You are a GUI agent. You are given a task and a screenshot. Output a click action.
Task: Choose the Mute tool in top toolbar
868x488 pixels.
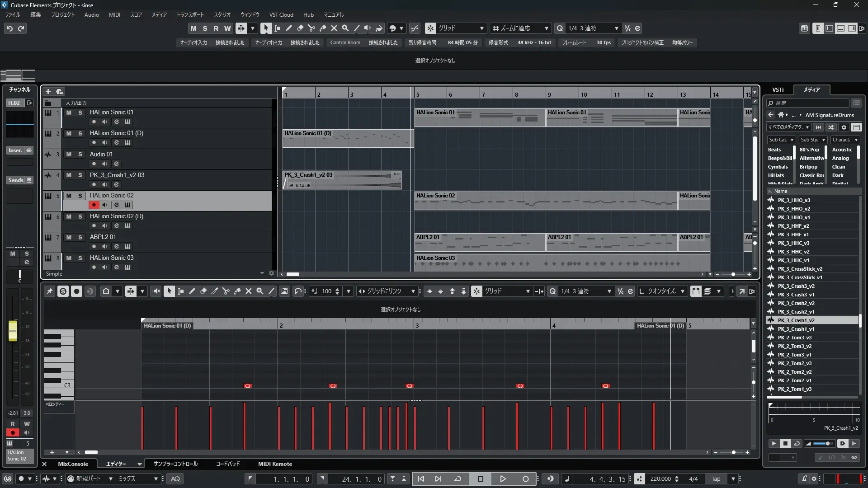(334, 28)
